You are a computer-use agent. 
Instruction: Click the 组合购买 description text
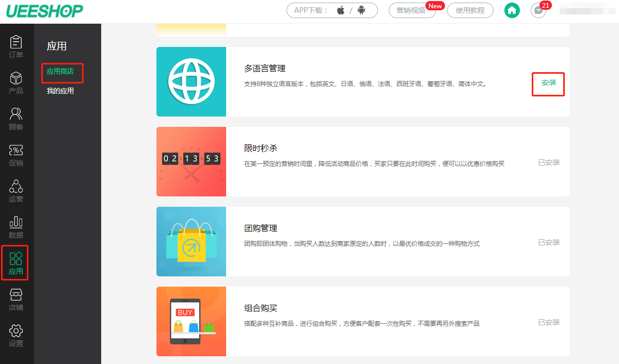coord(361,324)
